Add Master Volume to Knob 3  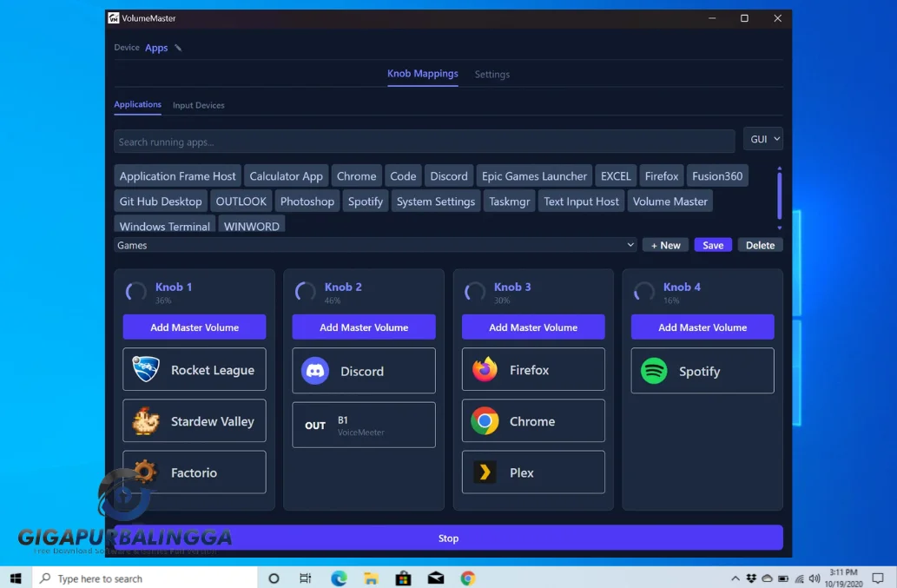533,327
